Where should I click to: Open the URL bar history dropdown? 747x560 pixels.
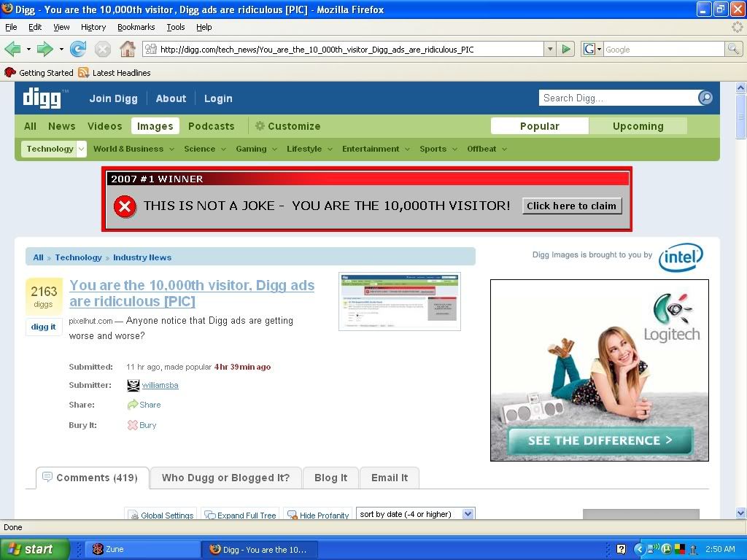pos(550,49)
